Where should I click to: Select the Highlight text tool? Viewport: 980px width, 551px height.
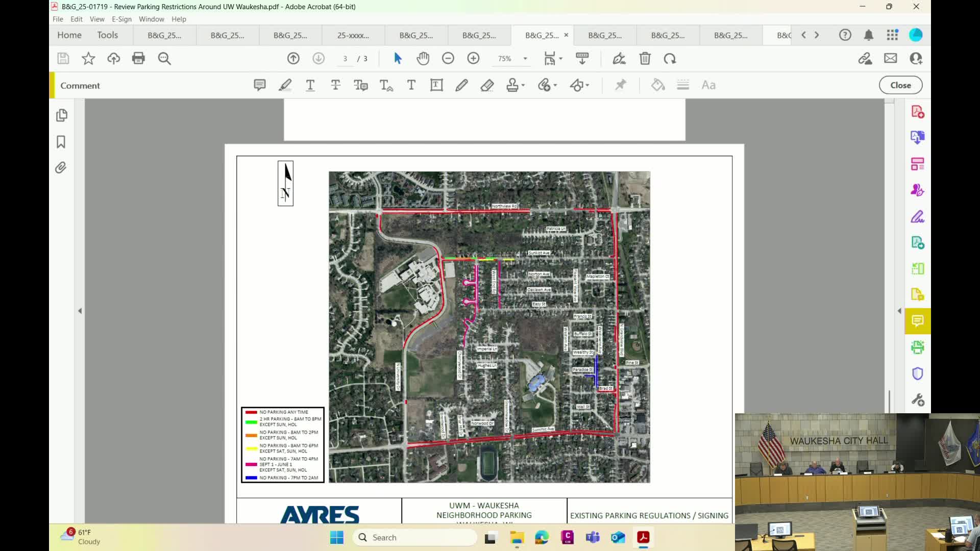pos(285,85)
